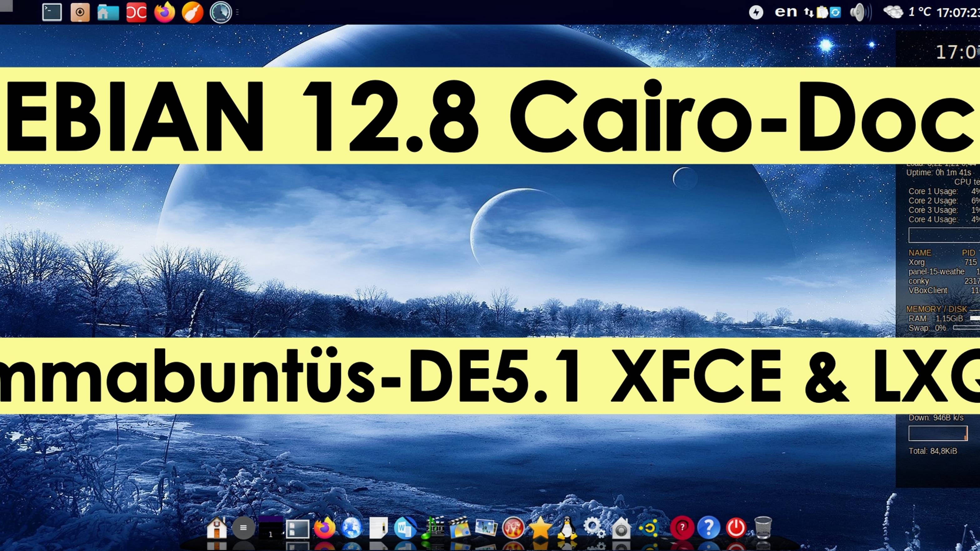Click the Tux penguin dock icon

pyautogui.click(x=567, y=528)
